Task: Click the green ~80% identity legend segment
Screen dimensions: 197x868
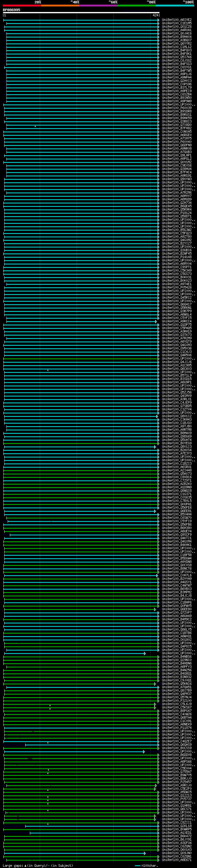Action: click(136, 6)
